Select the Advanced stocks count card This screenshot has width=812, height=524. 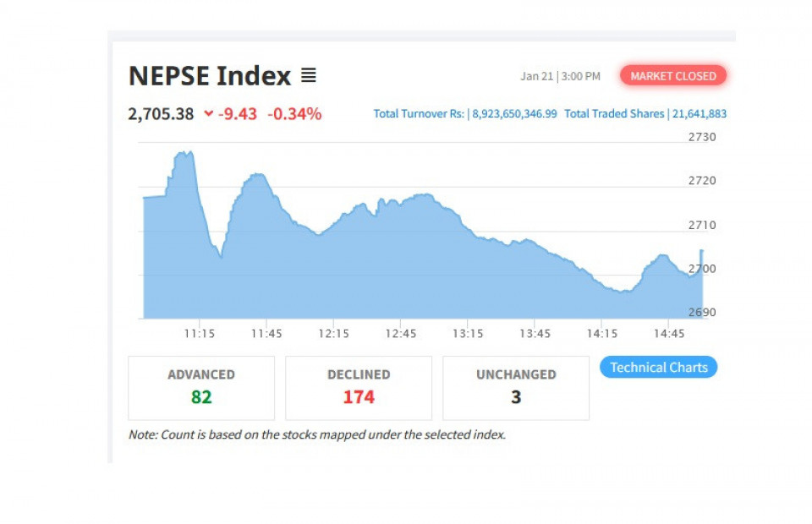(201, 388)
